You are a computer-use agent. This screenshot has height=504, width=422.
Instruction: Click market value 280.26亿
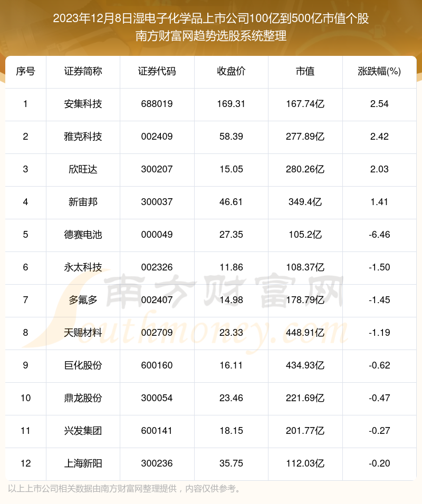[305, 169]
